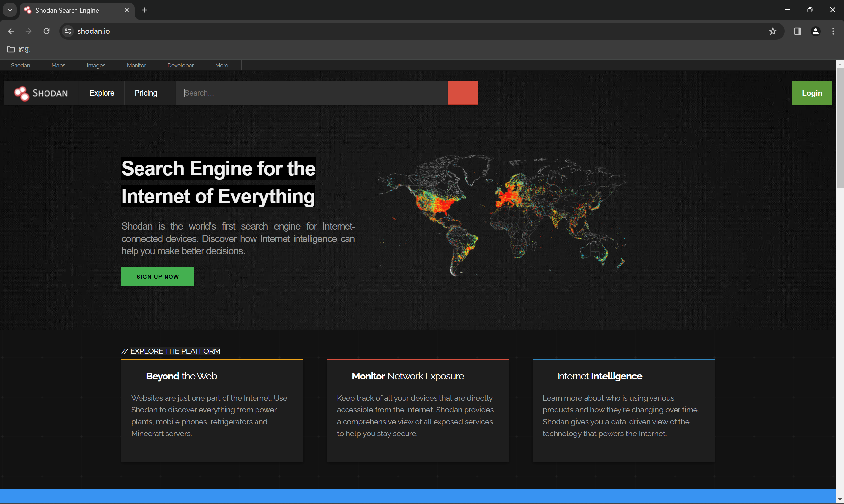The height and width of the screenshot is (504, 844).
Task: Click the 'Search Engine for the' heading
Action: tap(218, 168)
